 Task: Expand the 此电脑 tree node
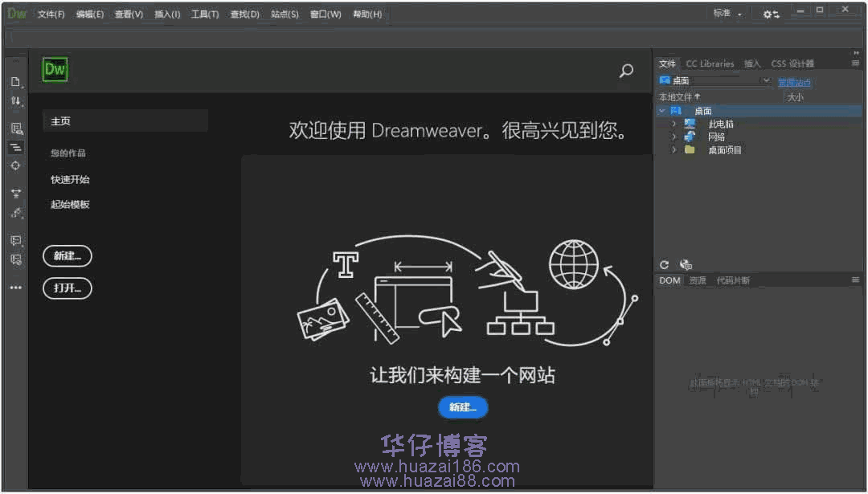[x=674, y=124]
